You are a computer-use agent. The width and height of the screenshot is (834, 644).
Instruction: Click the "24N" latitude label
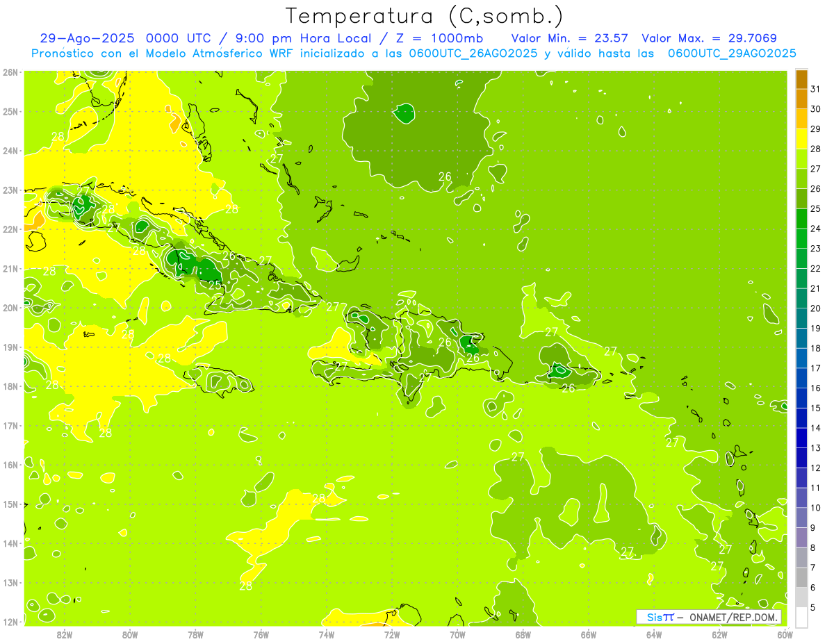[10, 151]
